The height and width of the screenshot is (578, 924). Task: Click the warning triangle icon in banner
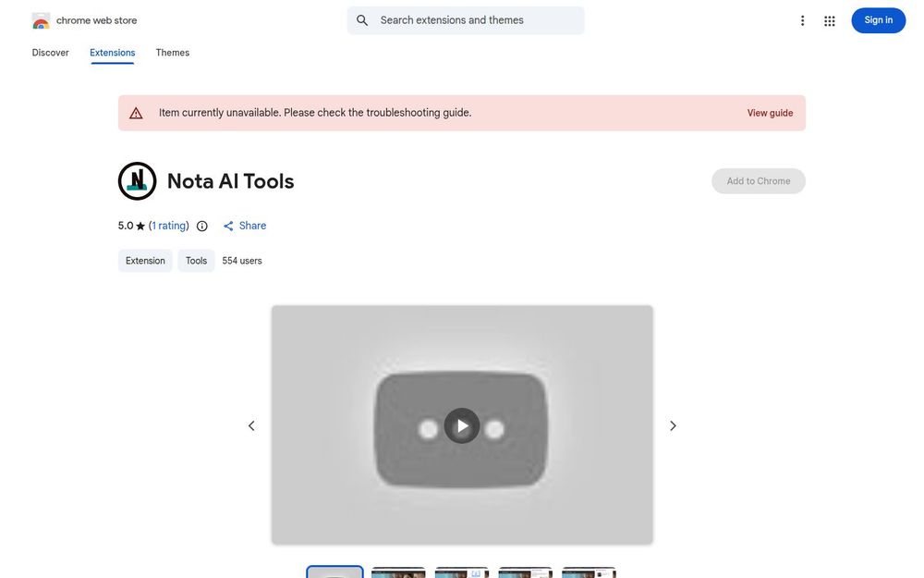click(x=136, y=113)
